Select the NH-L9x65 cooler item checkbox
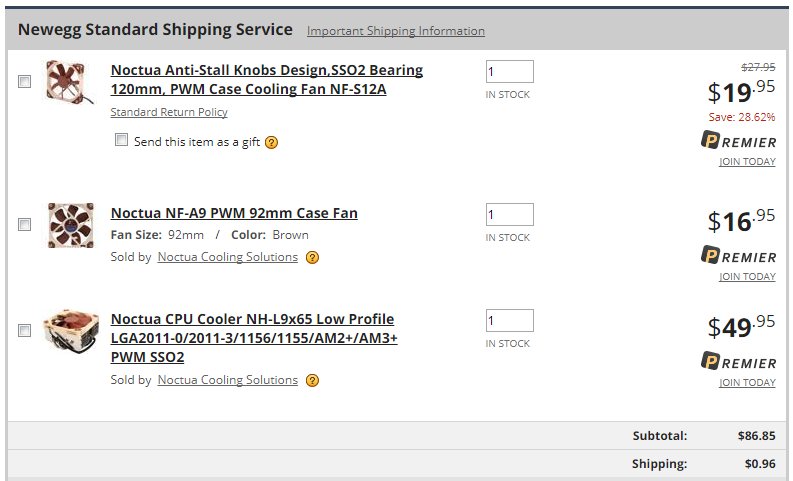793x481 pixels. point(24,330)
